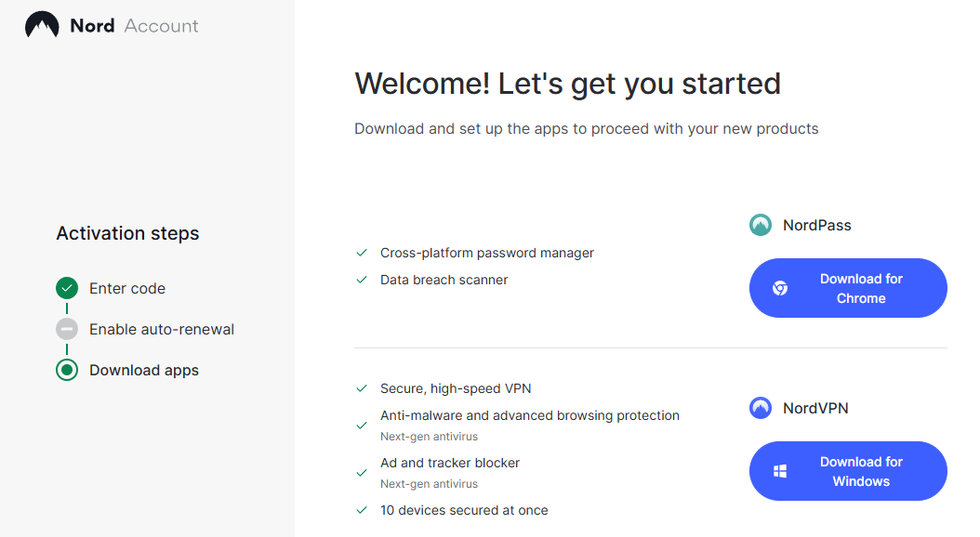Open the Download apps step
This screenshot has width=980, height=537.
pos(144,371)
